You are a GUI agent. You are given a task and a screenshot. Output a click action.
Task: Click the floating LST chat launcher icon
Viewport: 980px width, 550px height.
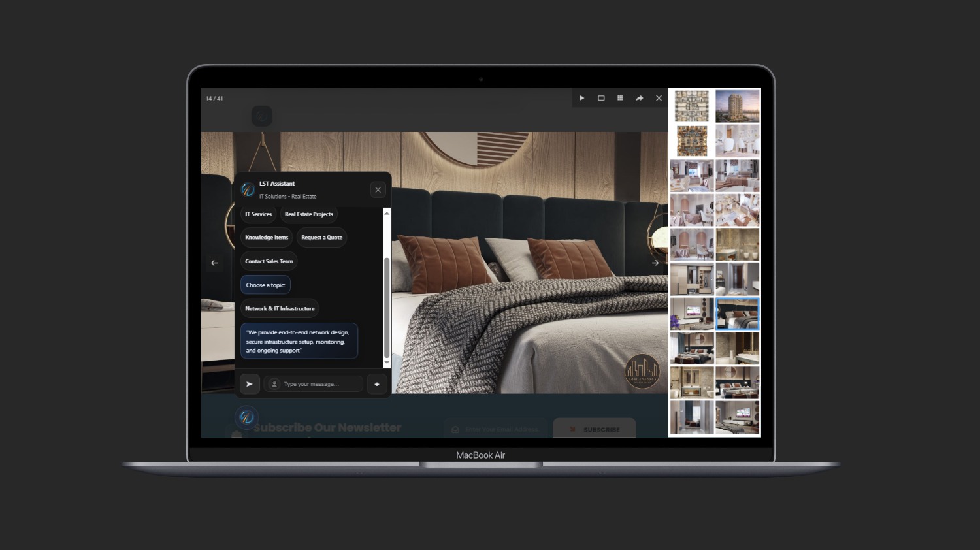[x=246, y=417]
